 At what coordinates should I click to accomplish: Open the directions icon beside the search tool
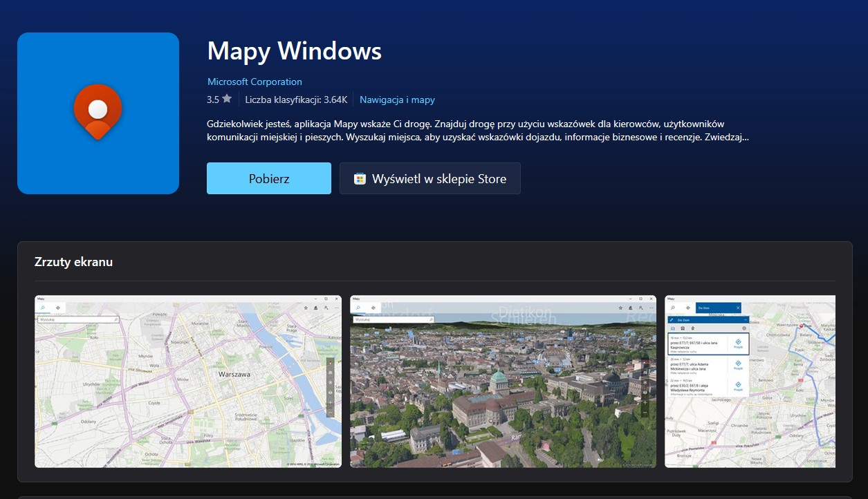pyautogui.click(x=58, y=308)
